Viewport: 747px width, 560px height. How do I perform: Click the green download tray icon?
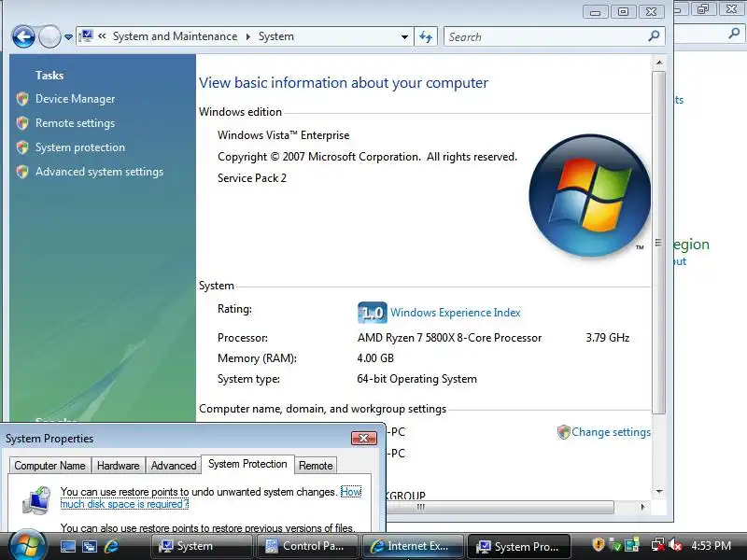pyautogui.click(x=615, y=545)
